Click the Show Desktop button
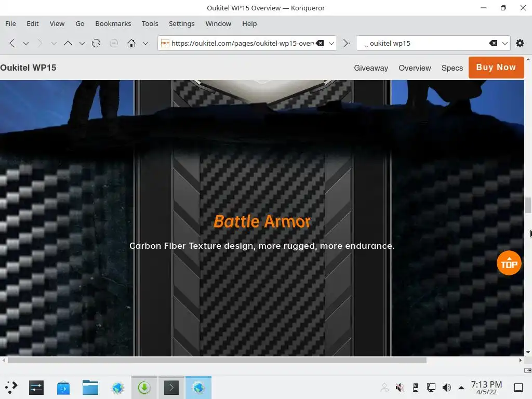The height and width of the screenshot is (399, 532). (518, 388)
